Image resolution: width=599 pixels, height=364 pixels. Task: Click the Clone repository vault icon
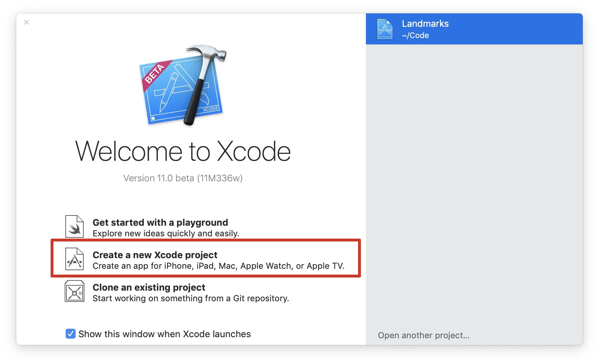point(75,291)
